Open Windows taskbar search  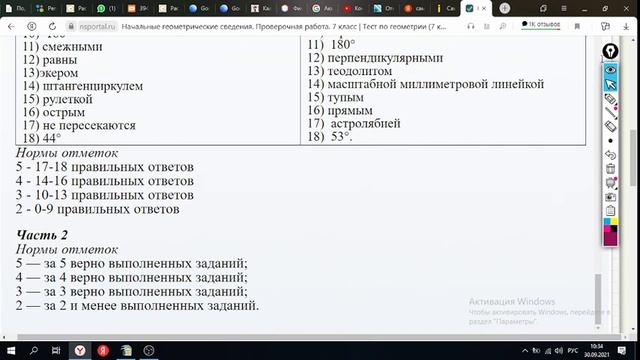(34, 351)
